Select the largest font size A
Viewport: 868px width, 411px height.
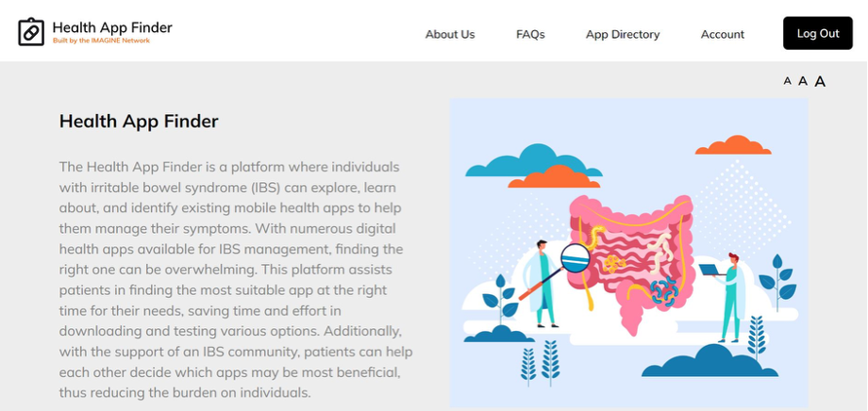(x=820, y=81)
